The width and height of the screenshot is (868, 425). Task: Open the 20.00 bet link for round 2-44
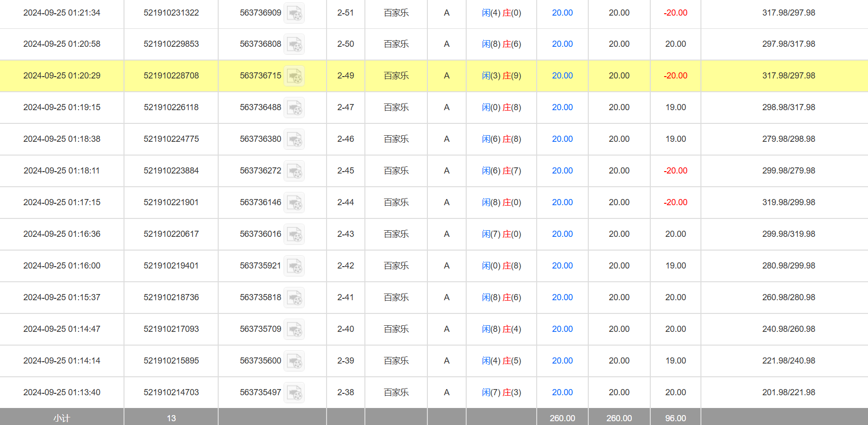562,202
